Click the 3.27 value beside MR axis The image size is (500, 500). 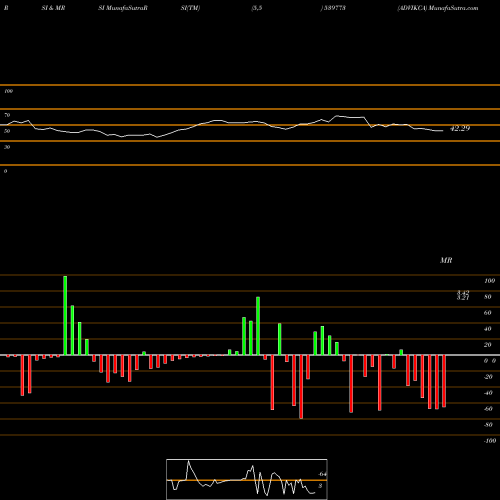[463, 298]
